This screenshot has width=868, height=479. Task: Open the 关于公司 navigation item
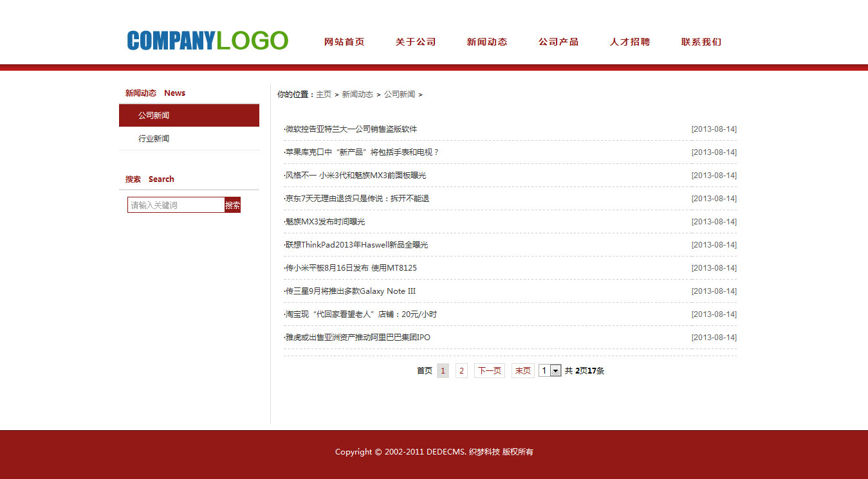coord(416,42)
